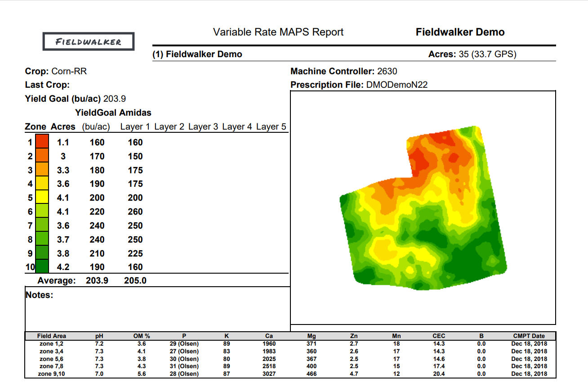Click the pH column header
Screen dimensions: 588x392
(100, 336)
